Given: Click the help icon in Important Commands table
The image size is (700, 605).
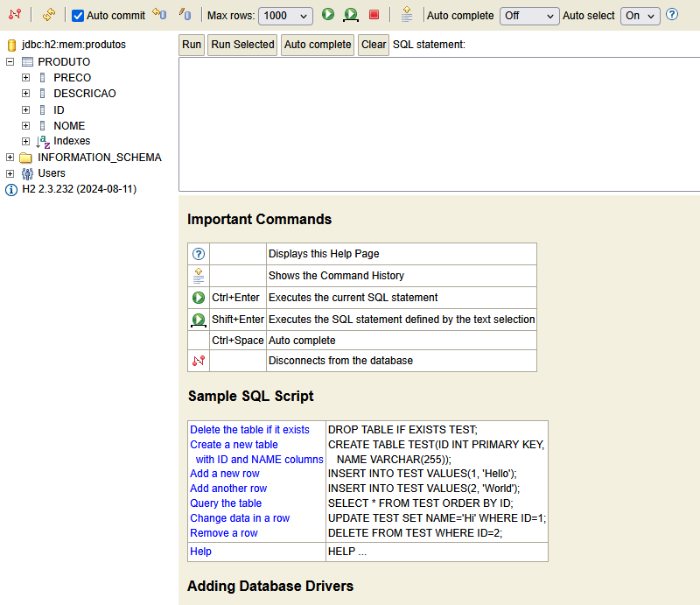Looking at the screenshot, I should [199, 254].
